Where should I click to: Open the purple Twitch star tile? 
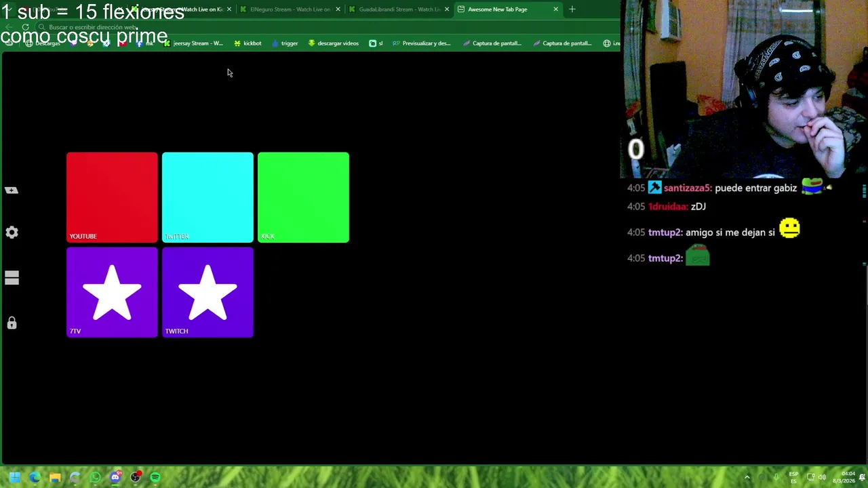(208, 292)
